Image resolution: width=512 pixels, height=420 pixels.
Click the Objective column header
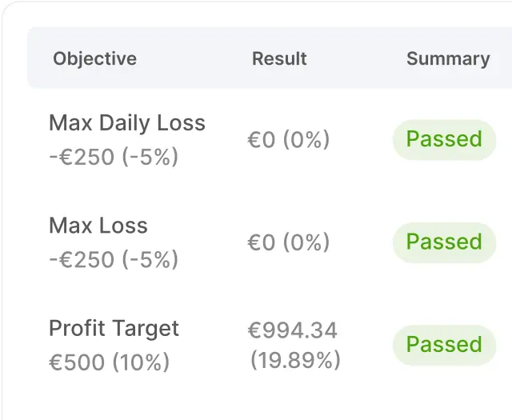94,58
